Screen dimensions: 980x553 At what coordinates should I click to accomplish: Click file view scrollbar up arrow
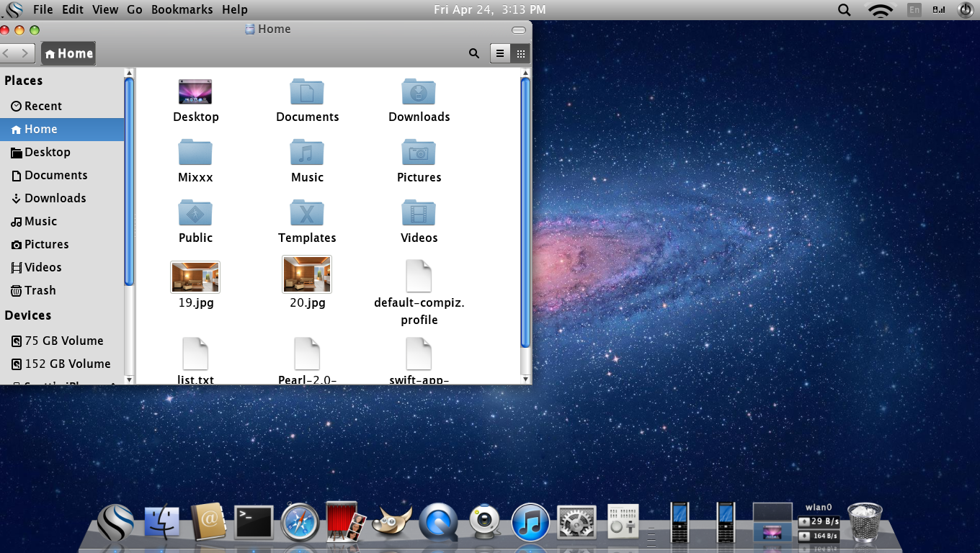click(526, 72)
